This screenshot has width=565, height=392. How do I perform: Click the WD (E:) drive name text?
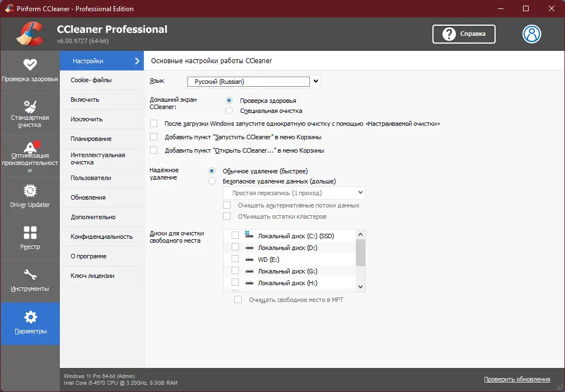click(269, 259)
